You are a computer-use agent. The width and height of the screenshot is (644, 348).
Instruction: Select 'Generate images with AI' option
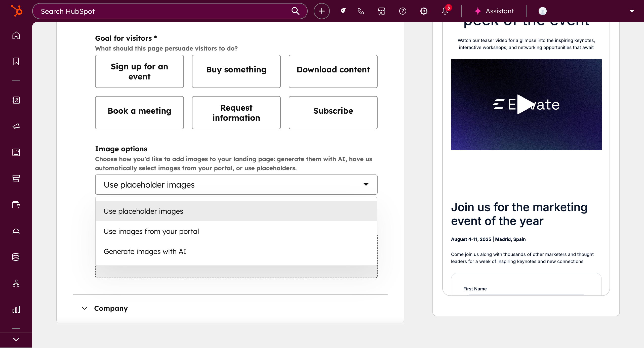(x=145, y=251)
